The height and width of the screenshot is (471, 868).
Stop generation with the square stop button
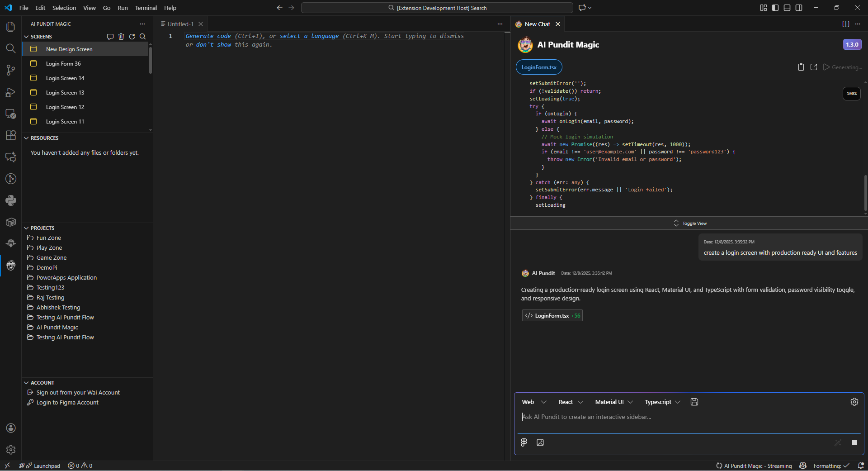(x=854, y=442)
